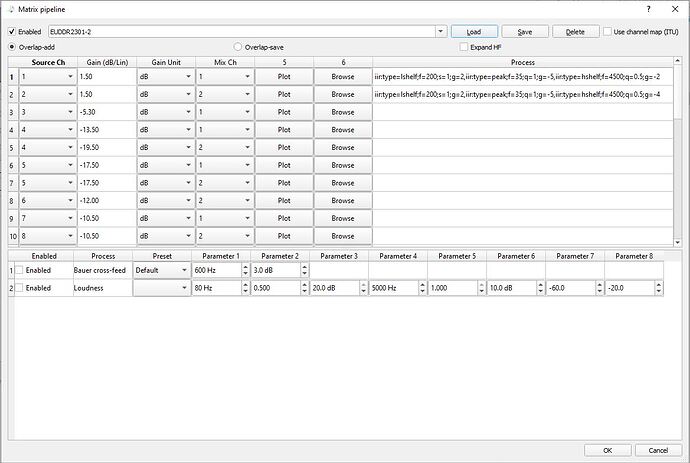Decrease the 3.0 dB spinner value
Viewport: 690px width, 463px height.
pyautogui.click(x=305, y=274)
